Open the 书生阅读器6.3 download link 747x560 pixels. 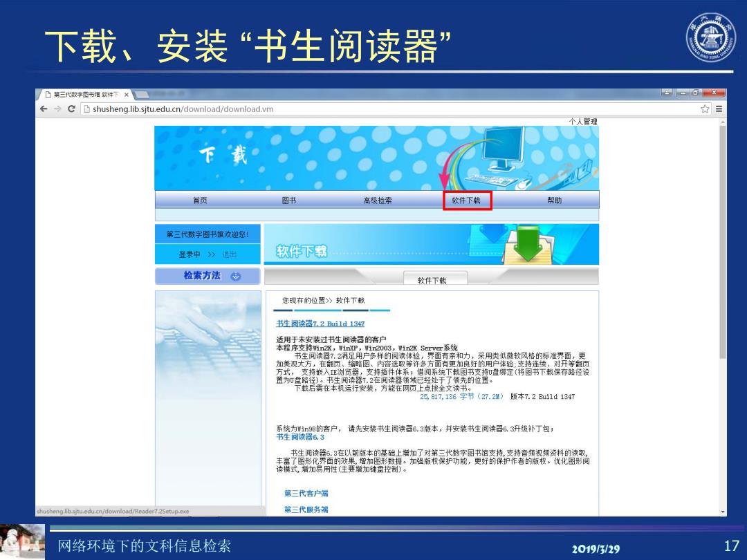(300, 437)
